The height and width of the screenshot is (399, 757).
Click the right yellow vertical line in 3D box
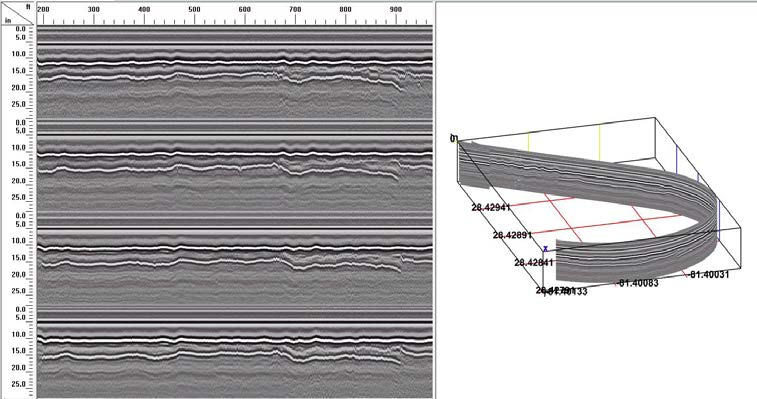[599, 143]
